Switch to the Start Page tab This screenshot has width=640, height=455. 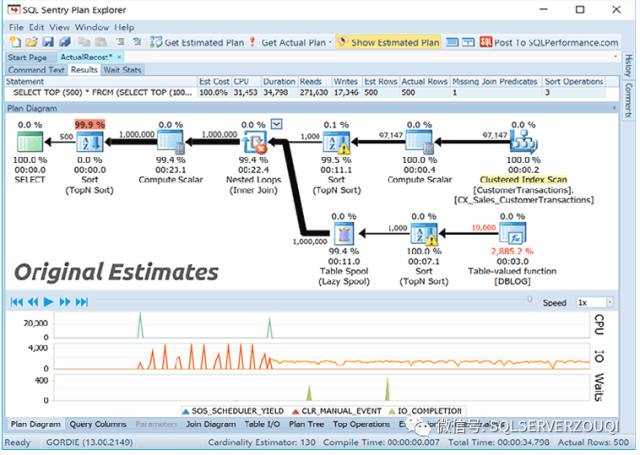click(x=27, y=57)
